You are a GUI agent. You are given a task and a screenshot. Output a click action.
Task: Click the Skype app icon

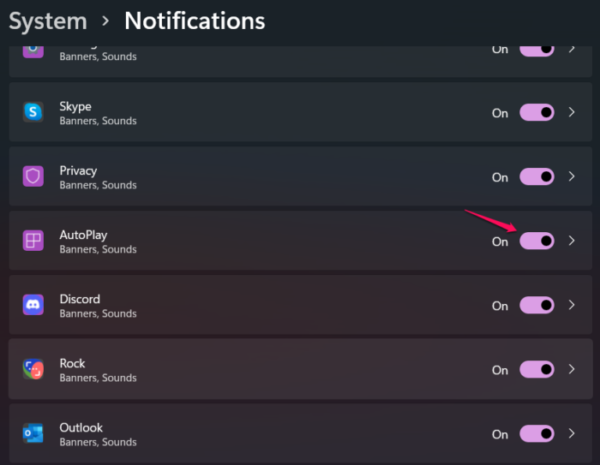tap(34, 112)
